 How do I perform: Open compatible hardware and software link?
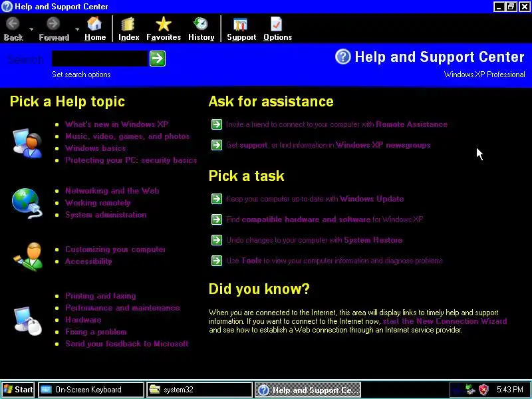306,219
